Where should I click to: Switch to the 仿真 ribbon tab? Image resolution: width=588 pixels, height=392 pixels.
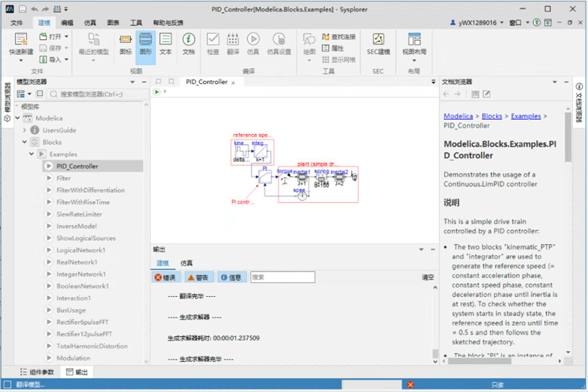coord(90,22)
